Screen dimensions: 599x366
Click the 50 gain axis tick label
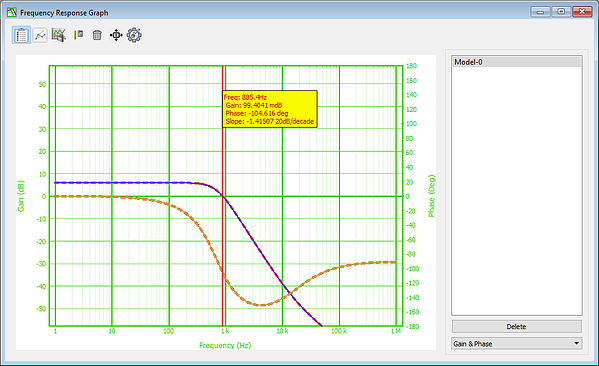tap(42, 84)
